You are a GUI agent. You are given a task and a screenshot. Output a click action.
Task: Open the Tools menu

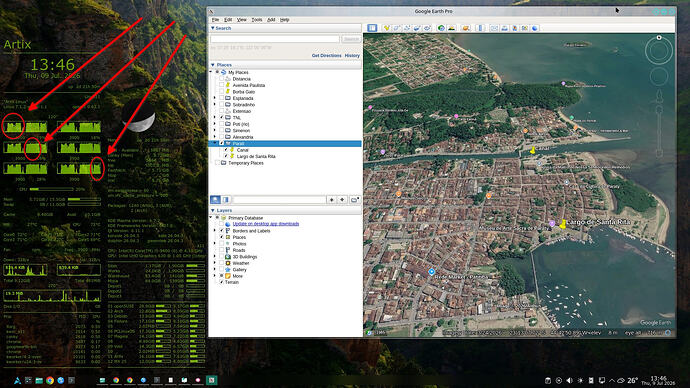(257, 20)
